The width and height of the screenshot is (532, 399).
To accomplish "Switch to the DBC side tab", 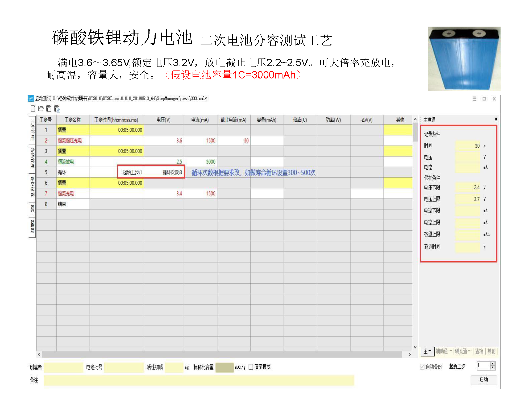I will 32,209.
